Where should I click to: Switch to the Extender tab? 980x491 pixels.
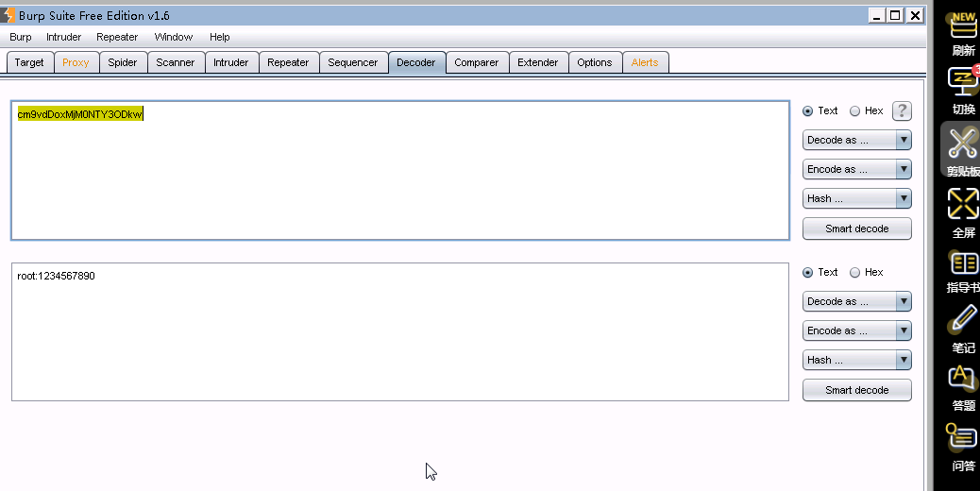click(x=537, y=62)
